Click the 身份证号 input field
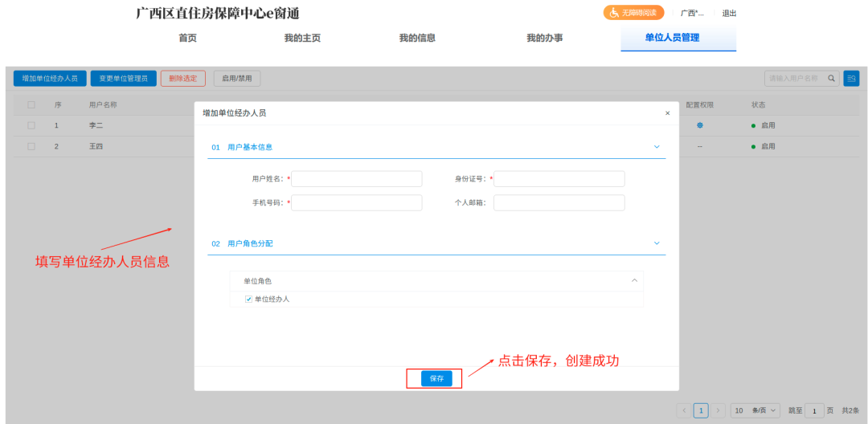The image size is (868, 424). (559, 179)
